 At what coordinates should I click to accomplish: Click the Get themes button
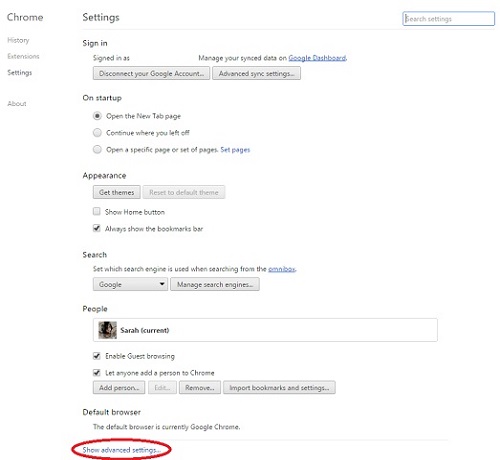click(x=116, y=192)
